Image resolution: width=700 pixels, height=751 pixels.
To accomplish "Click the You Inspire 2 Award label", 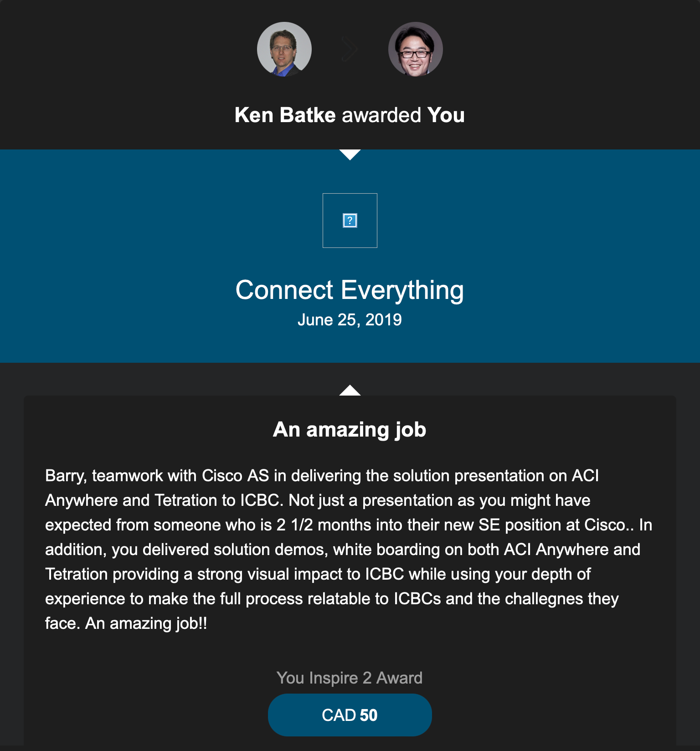I will click(x=350, y=678).
